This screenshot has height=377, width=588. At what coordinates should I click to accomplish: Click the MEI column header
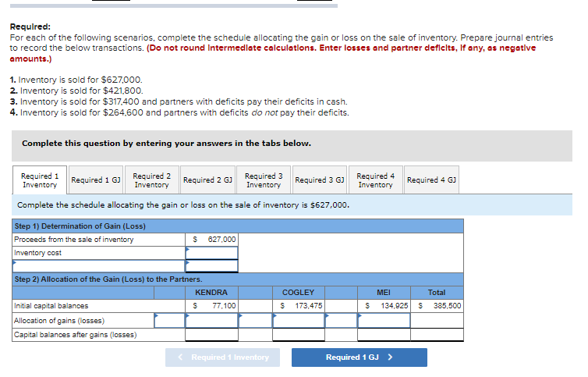pyautogui.click(x=384, y=293)
